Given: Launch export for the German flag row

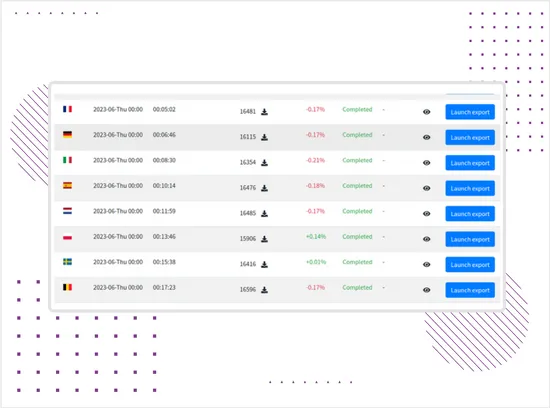Looking at the screenshot, I should [470, 137].
